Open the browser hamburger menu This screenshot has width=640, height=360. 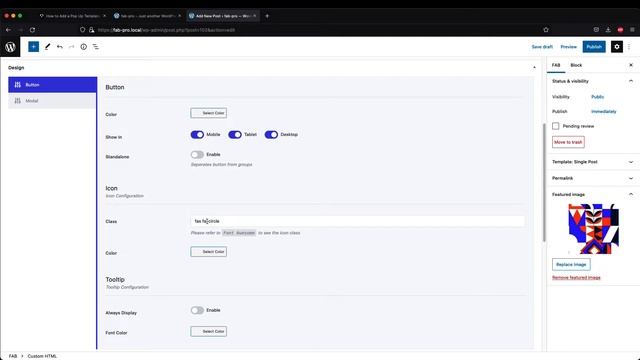(632, 30)
